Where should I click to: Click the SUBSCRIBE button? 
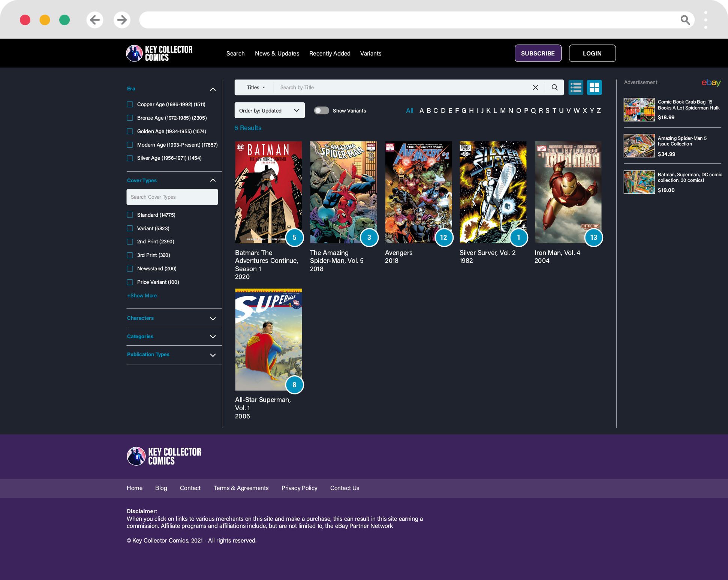[538, 53]
